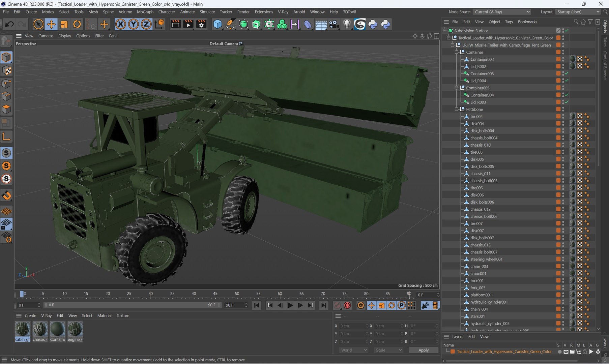
Task: Open the viewport Cameras menu
Action: tap(46, 36)
